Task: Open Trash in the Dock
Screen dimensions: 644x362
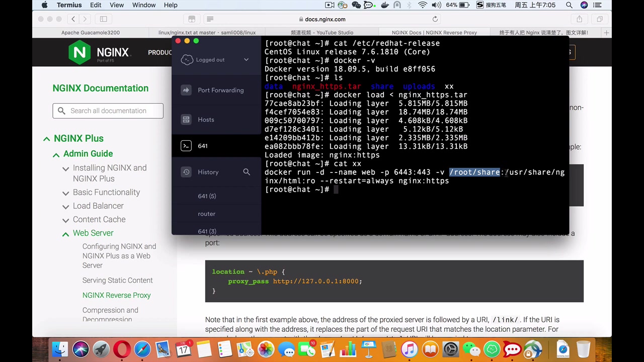Action: [x=583, y=349]
